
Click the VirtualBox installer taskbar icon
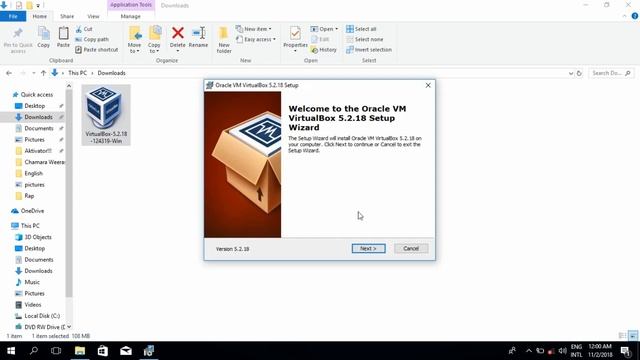pos(149,351)
